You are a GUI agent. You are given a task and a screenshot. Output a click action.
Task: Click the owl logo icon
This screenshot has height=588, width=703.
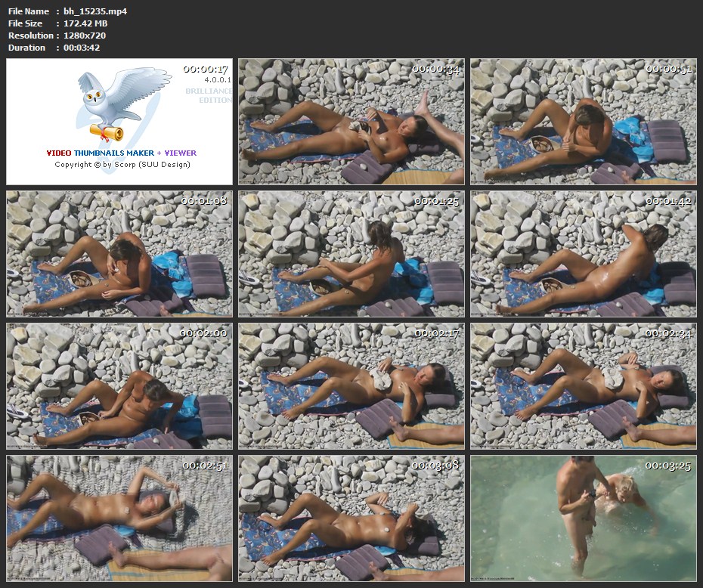pos(113,98)
